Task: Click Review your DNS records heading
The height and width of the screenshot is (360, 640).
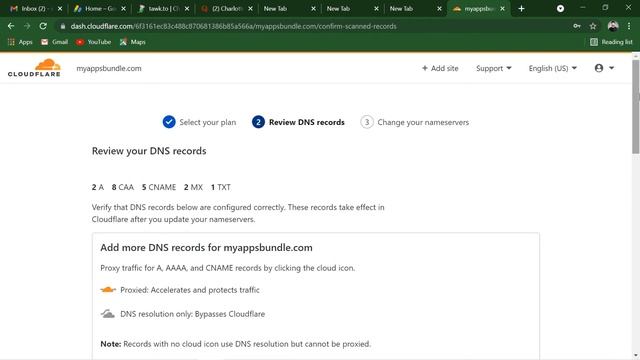Action: pos(149,151)
